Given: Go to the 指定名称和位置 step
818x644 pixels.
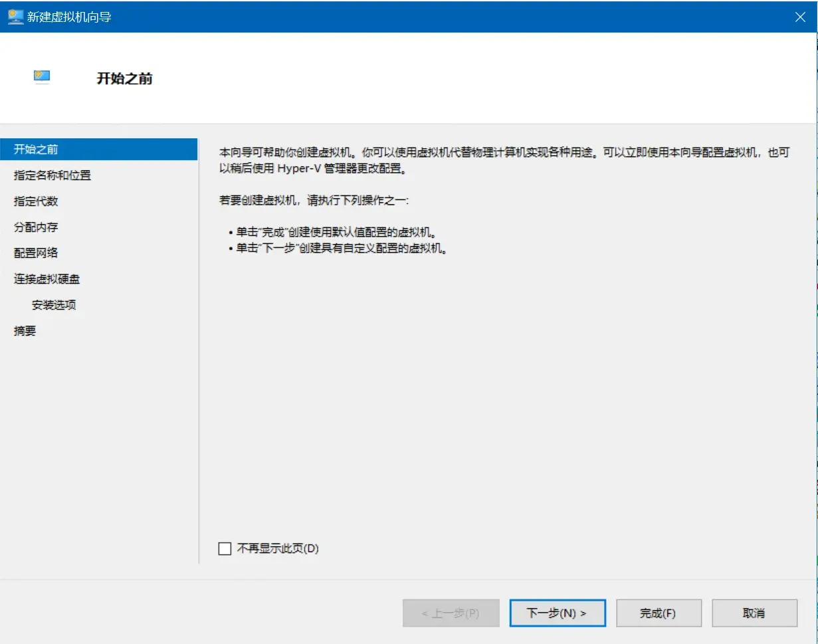Looking at the screenshot, I should pos(52,175).
